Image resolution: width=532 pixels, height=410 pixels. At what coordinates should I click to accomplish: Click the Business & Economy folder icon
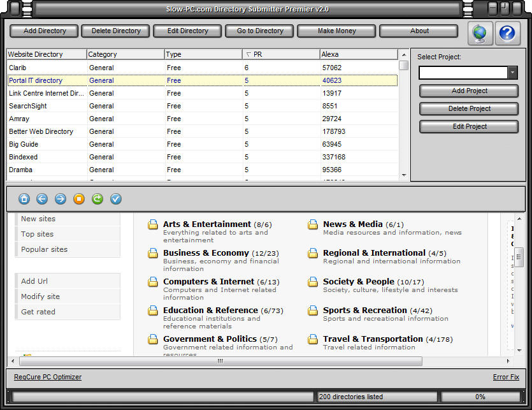click(153, 253)
